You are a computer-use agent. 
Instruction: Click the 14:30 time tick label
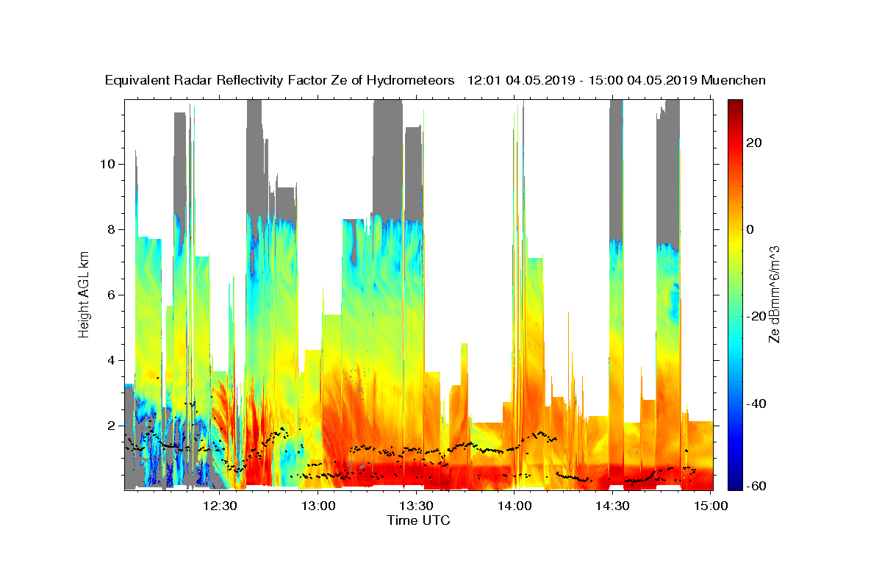point(613,506)
